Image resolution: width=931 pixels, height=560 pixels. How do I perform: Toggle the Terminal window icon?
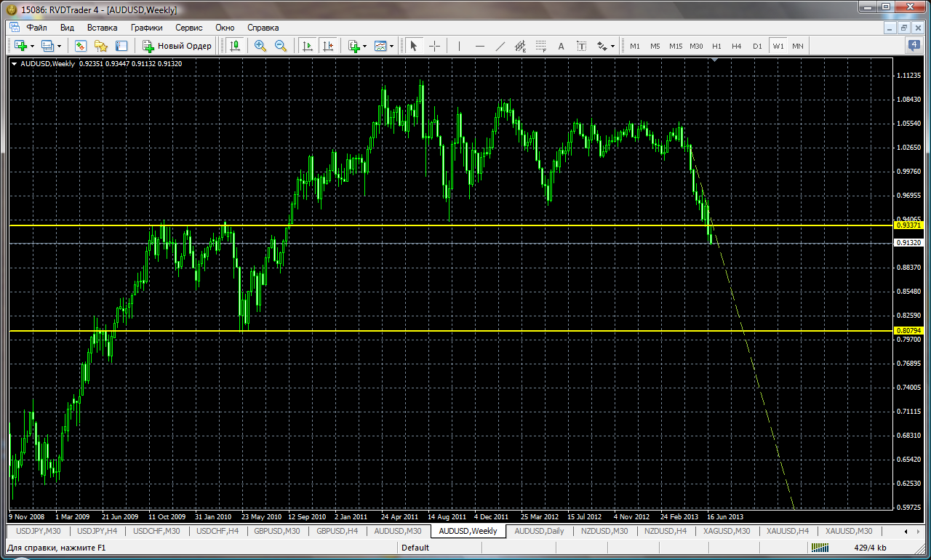pos(121,46)
